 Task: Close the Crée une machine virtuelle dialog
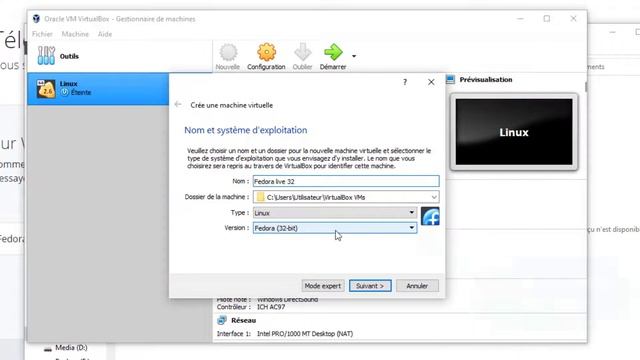point(431,82)
